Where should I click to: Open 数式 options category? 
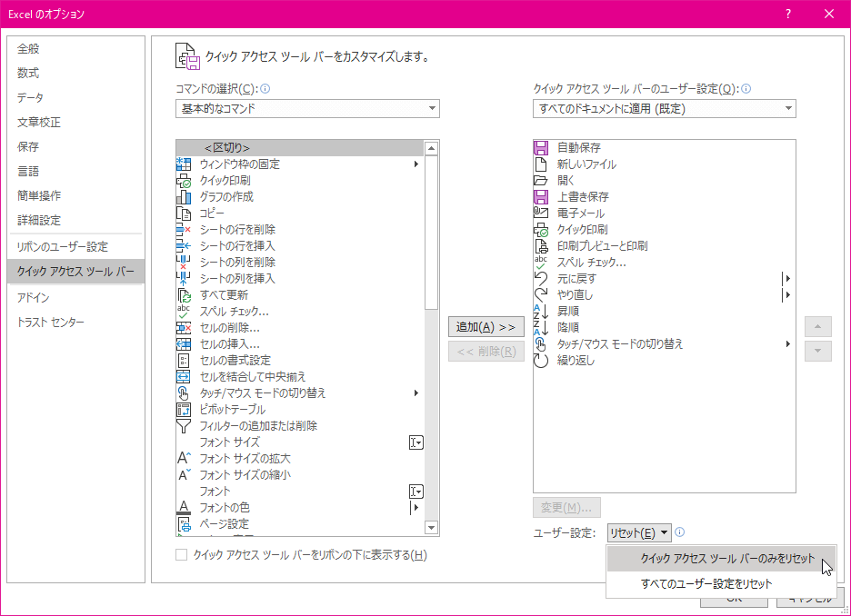coord(76,74)
